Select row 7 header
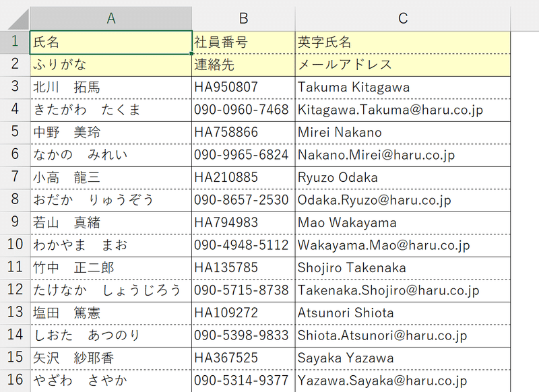The image size is (539, 392). pos(15,178)
